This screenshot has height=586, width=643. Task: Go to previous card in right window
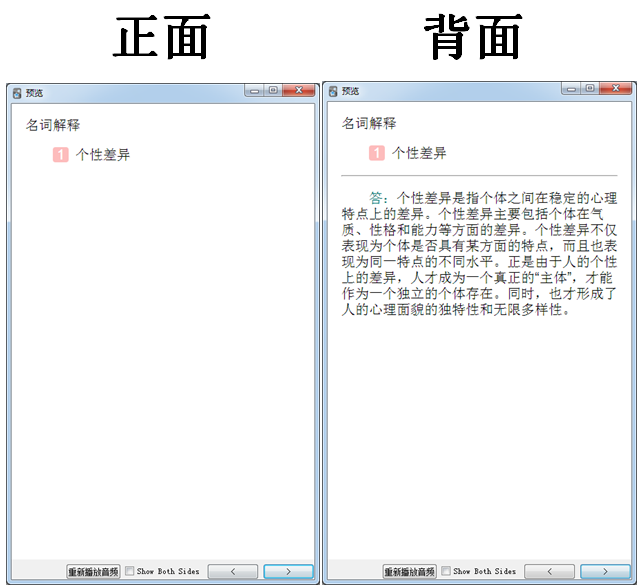pos(550,571)
